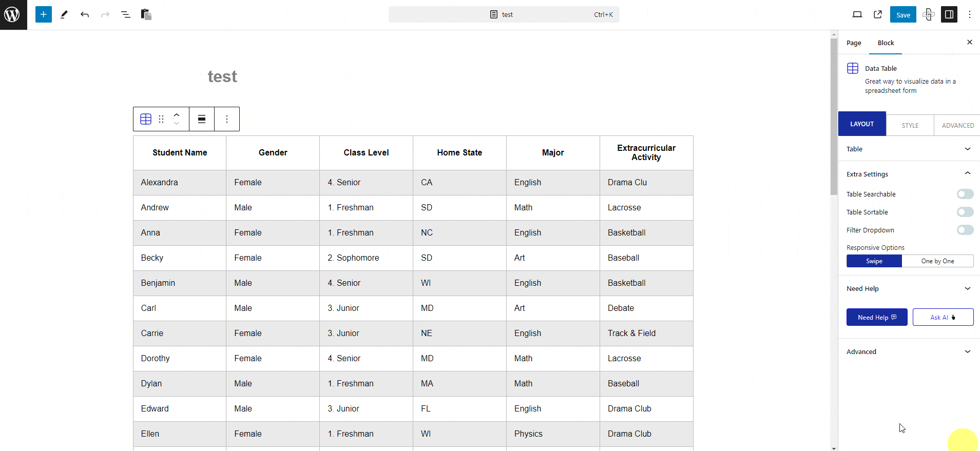
Task: Open the Document Overview list
Action: (x=126, y=14)
